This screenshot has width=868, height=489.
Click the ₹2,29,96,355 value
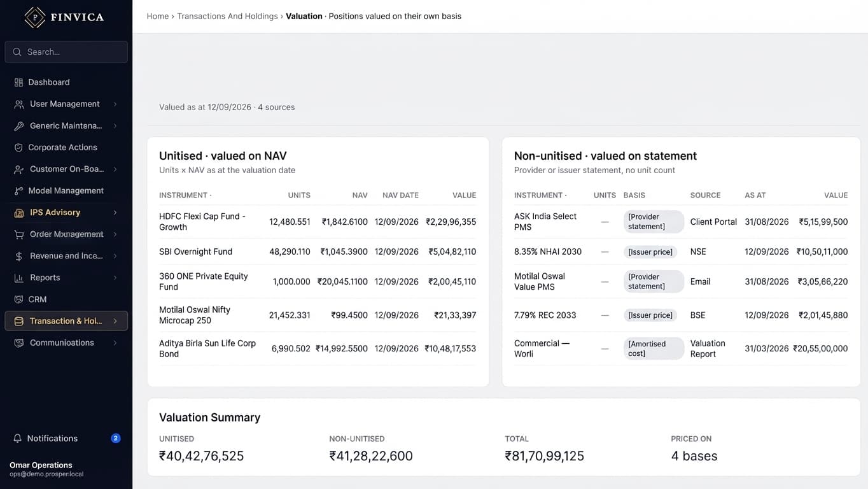pyautogui.click(x=451, y=222)
